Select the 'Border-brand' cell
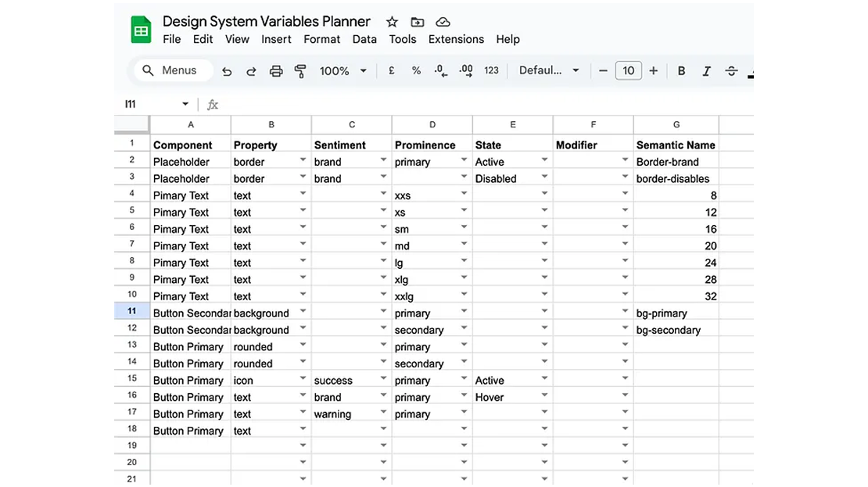The image size is (868, 487). click(676, 162)
